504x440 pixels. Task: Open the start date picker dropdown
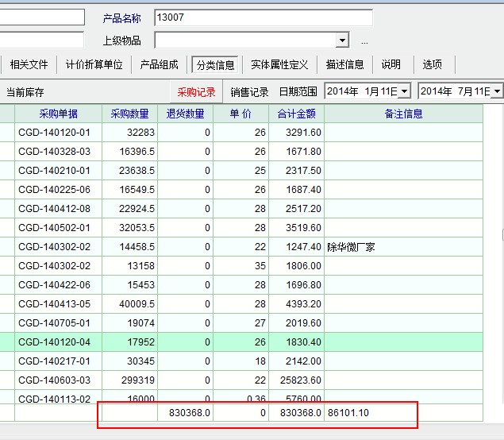[x=404, y=92]
